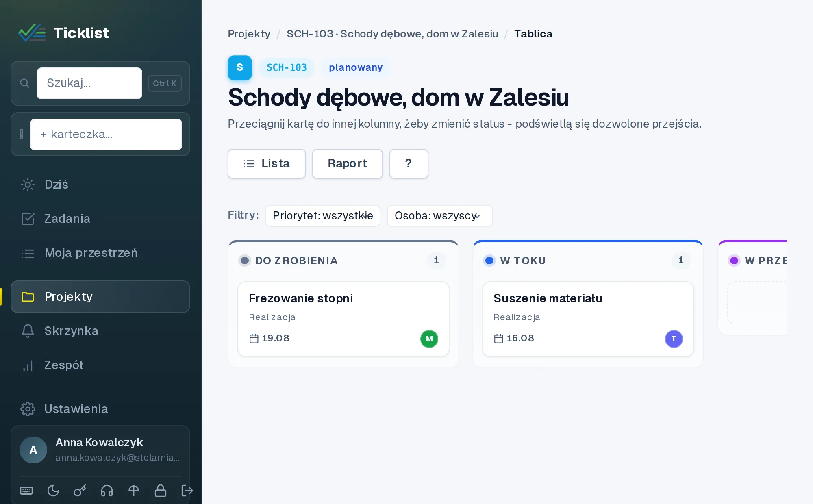813x504 pixels.
Task: Click the W TOKU column header
Action: pyautogui.click(x=523, y=261)
